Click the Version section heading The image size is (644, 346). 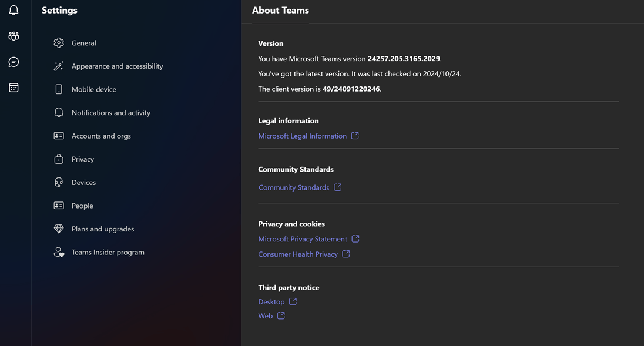tap(271, 43)
